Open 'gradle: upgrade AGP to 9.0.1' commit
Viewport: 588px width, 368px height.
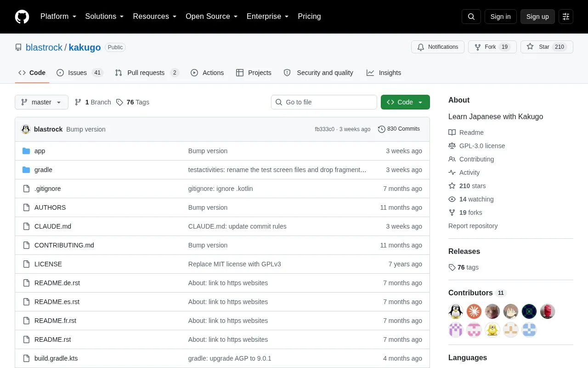click(230, 358)
